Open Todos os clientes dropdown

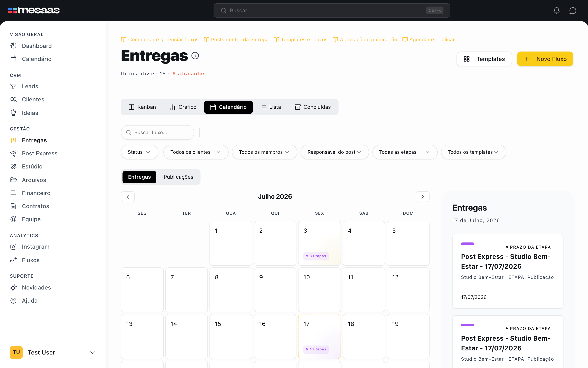196,152
